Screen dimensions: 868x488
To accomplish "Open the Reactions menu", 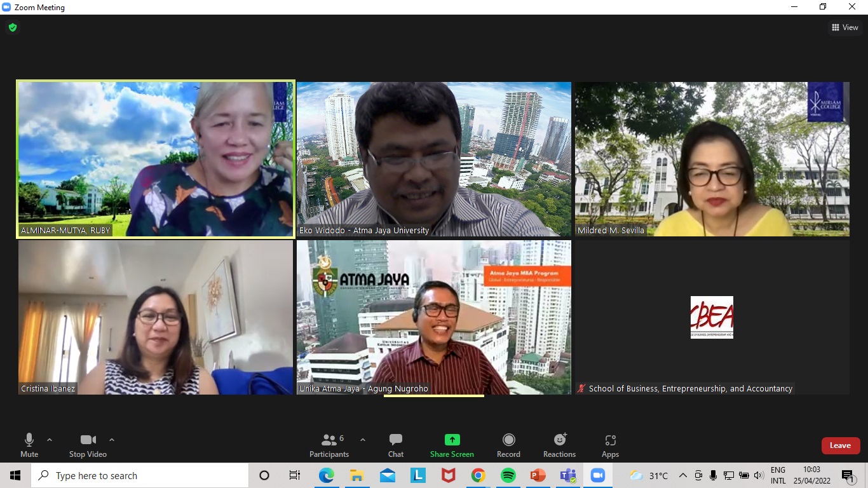I will (559, 445).
